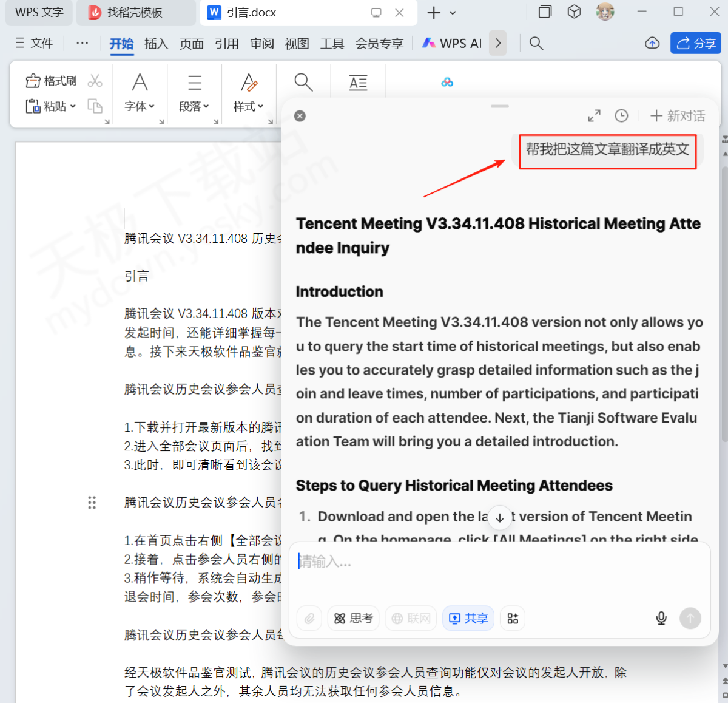Open the 会员专享 member tab
The image size is (728, 703).
click(x=379, y=44)
